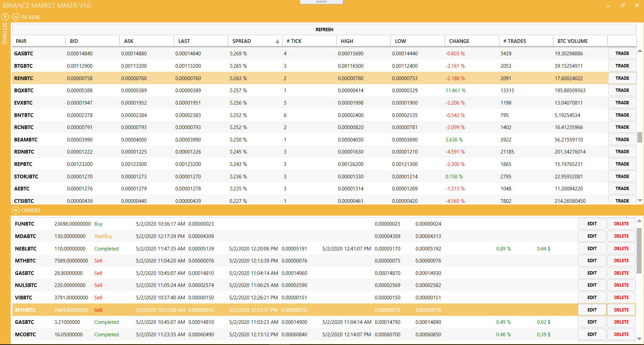Delete the FUNBTC order
This screenshot has height=345, width=644.
[621, 224]
